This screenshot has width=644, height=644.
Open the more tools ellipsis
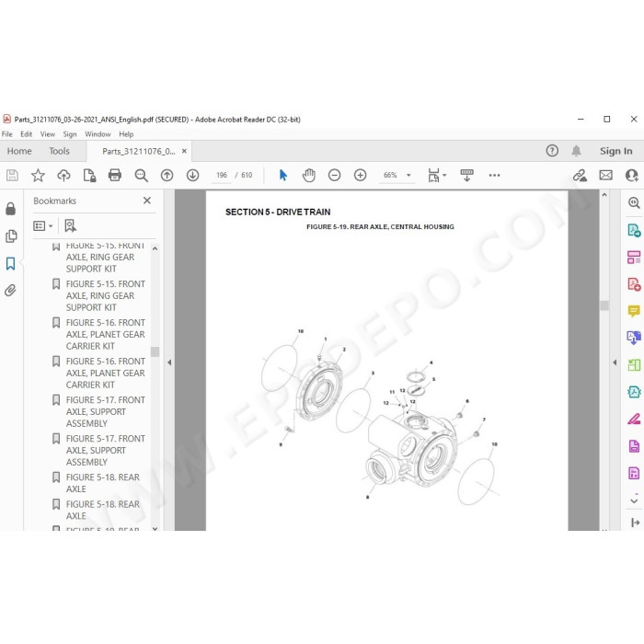(495, 176)
